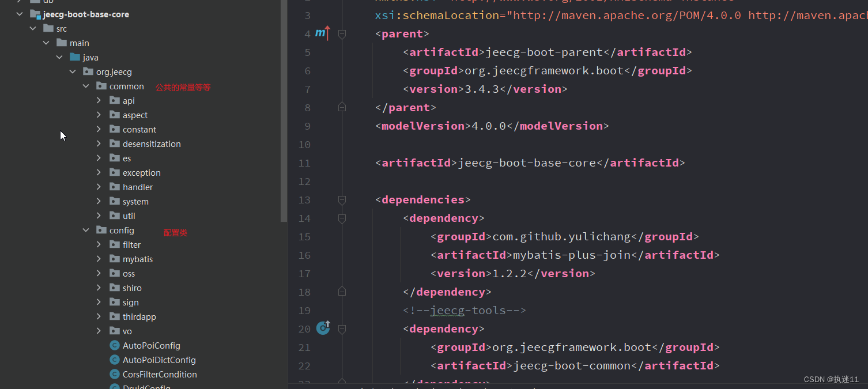This screenshot has height=389, width=868.
Task: Click com.github.yulichang groupId text
Action: pos(562,237)
